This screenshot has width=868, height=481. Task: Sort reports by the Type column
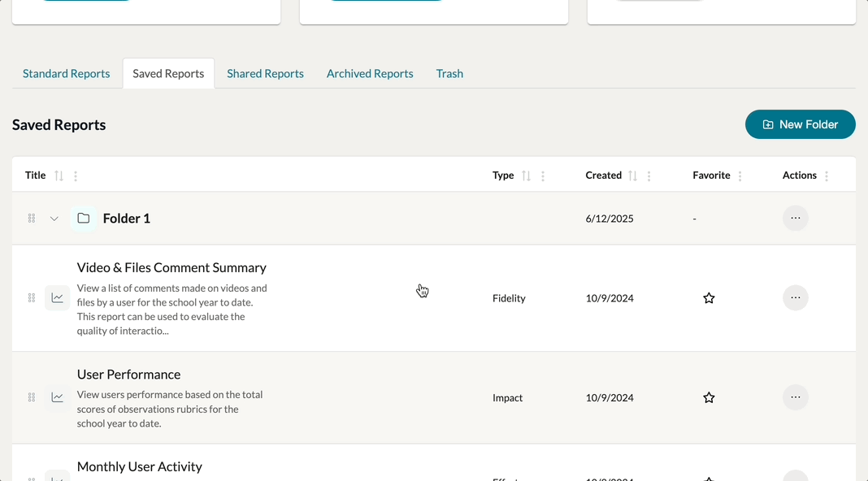(x=526, y=175)
